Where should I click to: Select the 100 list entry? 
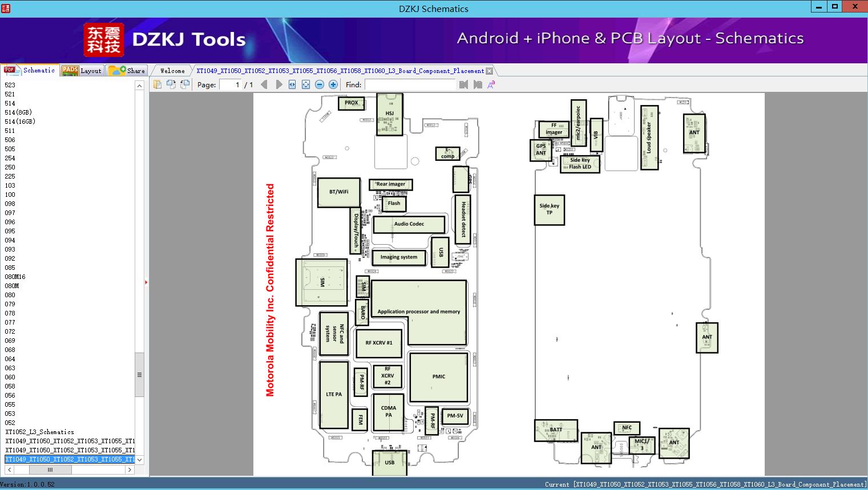[10, 195]
